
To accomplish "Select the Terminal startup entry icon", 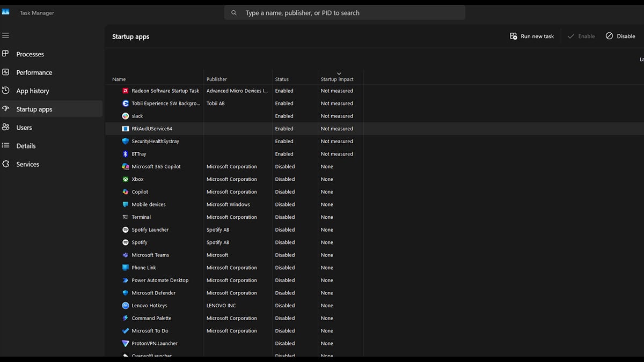I will (126, 217).
